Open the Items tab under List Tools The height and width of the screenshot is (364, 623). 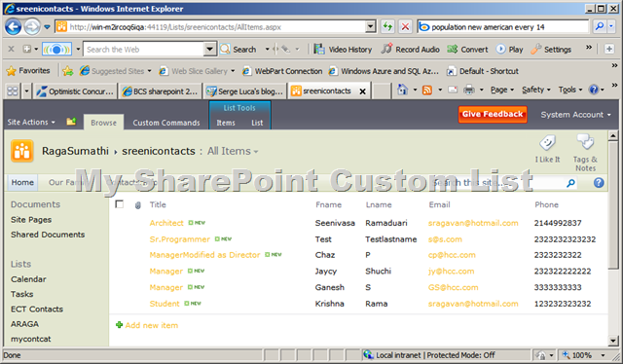(226, 123)
